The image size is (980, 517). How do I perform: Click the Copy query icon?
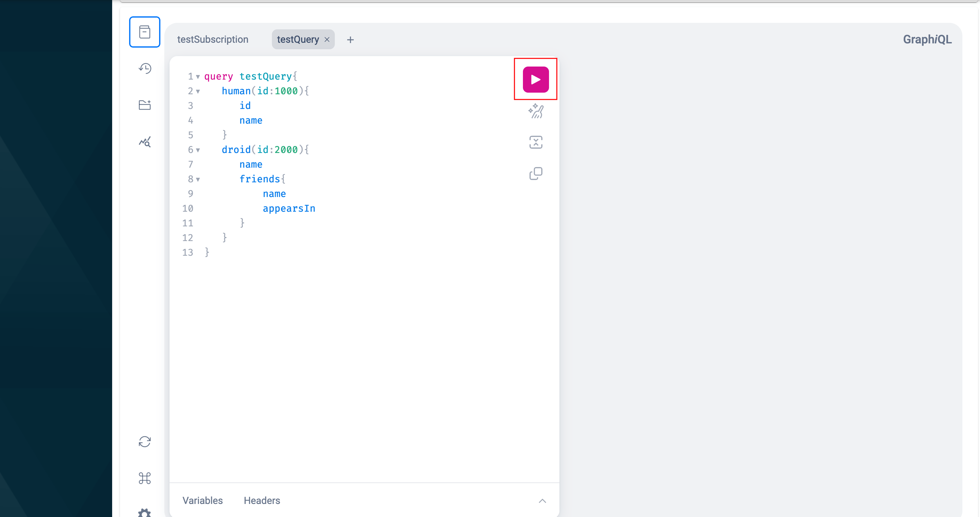536,174
